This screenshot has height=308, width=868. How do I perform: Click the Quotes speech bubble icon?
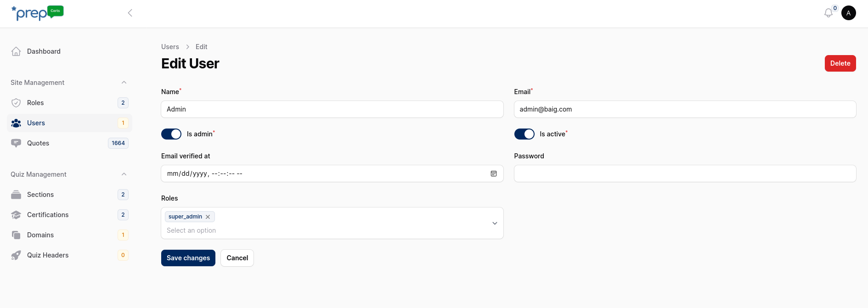point(16,143)
